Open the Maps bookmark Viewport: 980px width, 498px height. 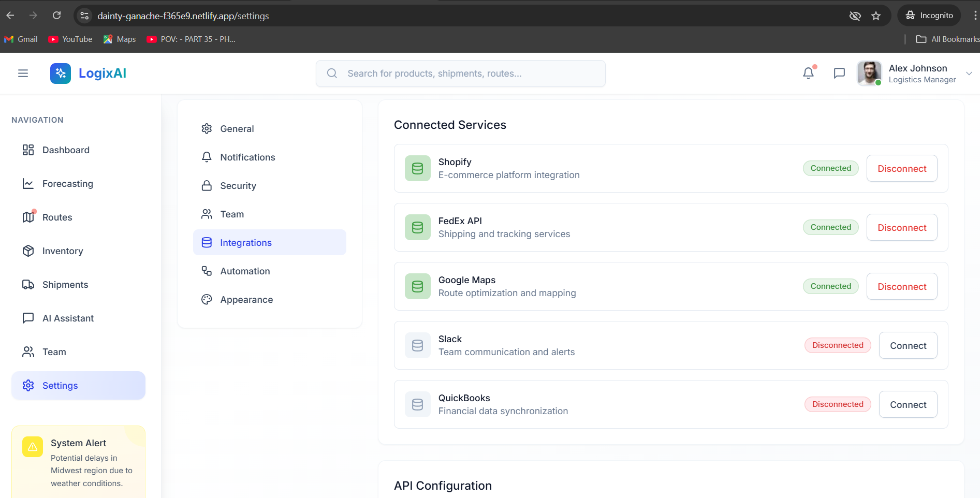coord(120,39)
